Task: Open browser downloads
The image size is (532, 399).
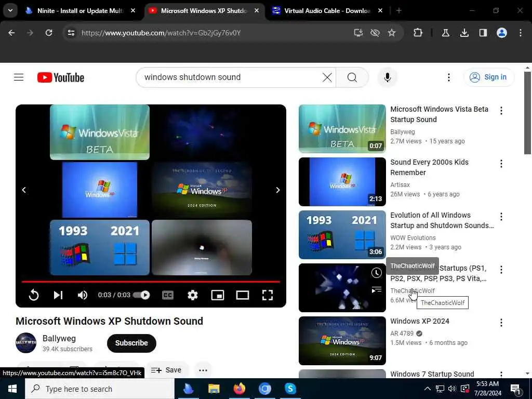Action: pyautogui.click(x=464, y=33)
